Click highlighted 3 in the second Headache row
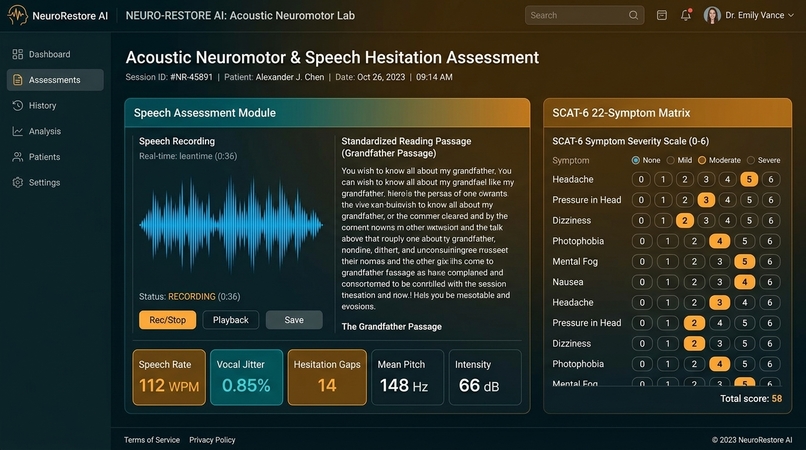Viewport: 806px width, 450px height. click(x=720, y=302)
